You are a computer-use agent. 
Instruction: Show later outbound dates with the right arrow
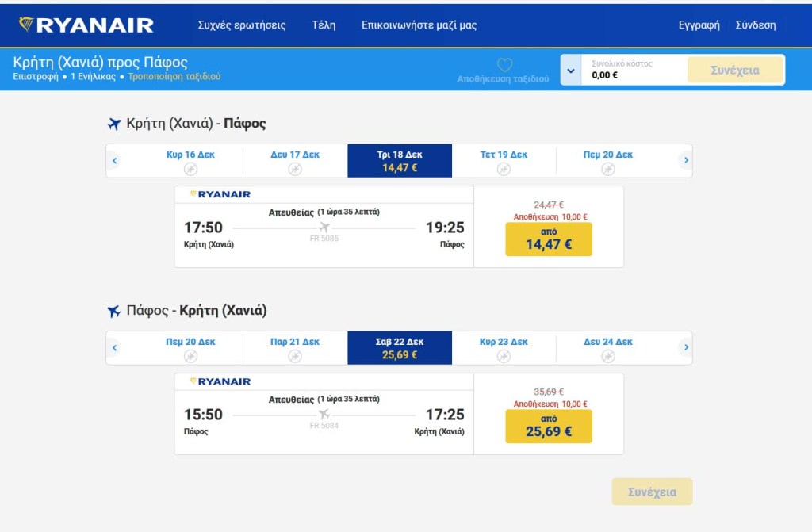(x=686, y=161)
